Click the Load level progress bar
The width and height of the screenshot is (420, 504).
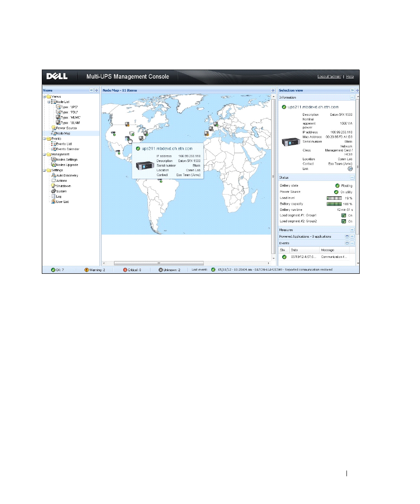pos(334,198)
